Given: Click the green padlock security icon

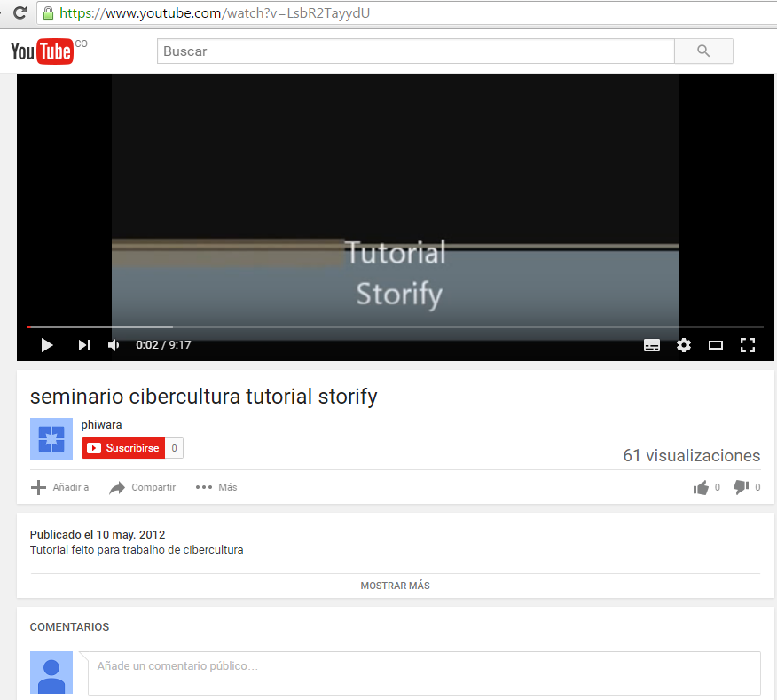Looking at the screenshot, I should click(48, 13).
